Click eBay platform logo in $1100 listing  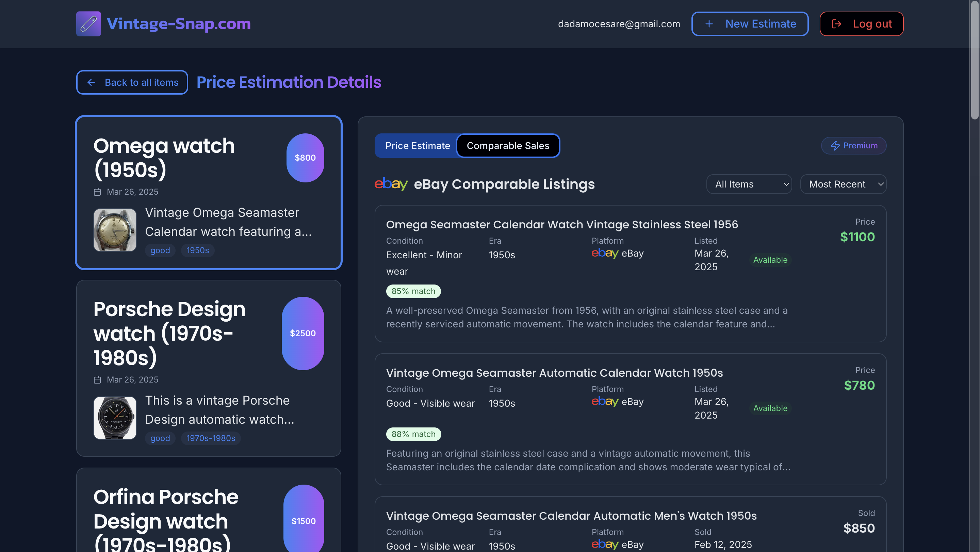tap(605, 253)
